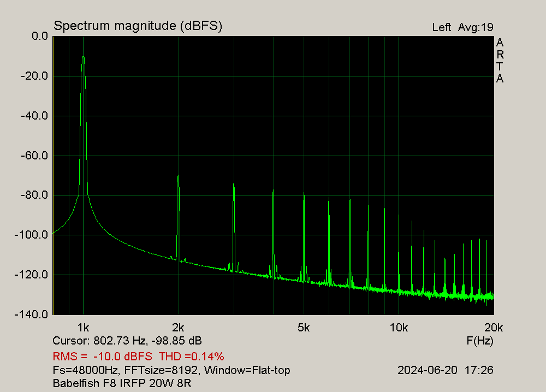Image resolution: width=546 pixels, height=392 pixels.
Task: Click the -120.0 y-axis label
Action: 31,275
